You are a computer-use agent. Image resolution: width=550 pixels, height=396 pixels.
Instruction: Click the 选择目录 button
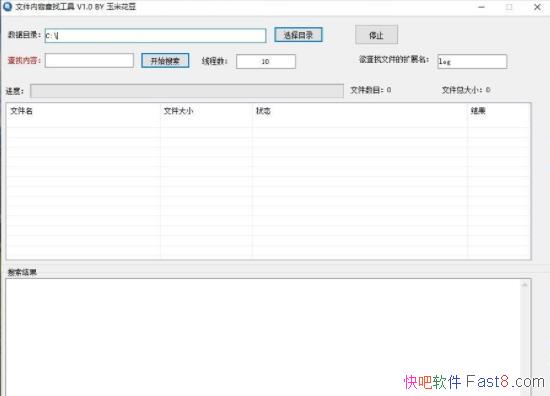298,35
